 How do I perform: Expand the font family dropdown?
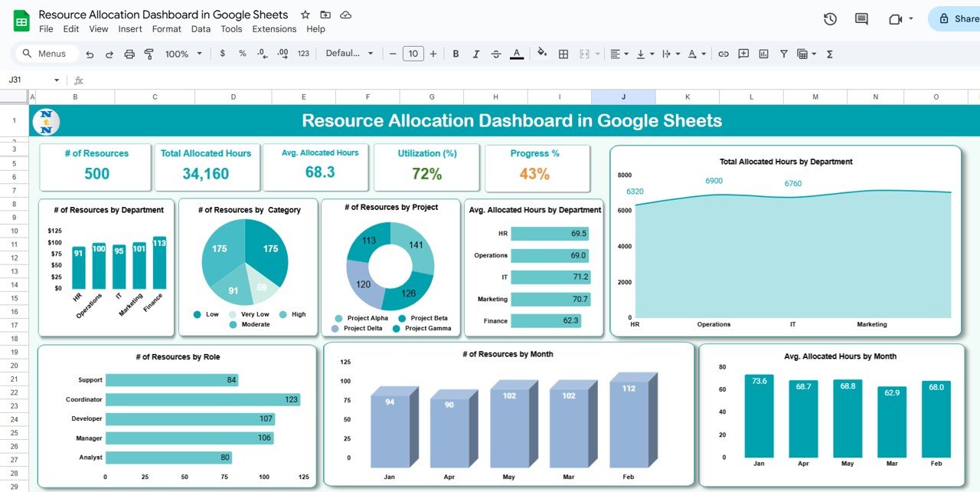click(349, 54)
